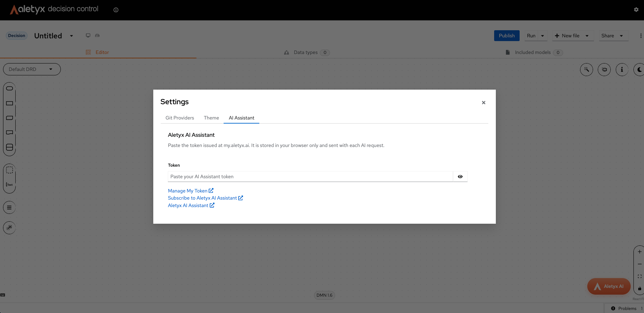Select the Knowledge Source node tool

point(10,132)
